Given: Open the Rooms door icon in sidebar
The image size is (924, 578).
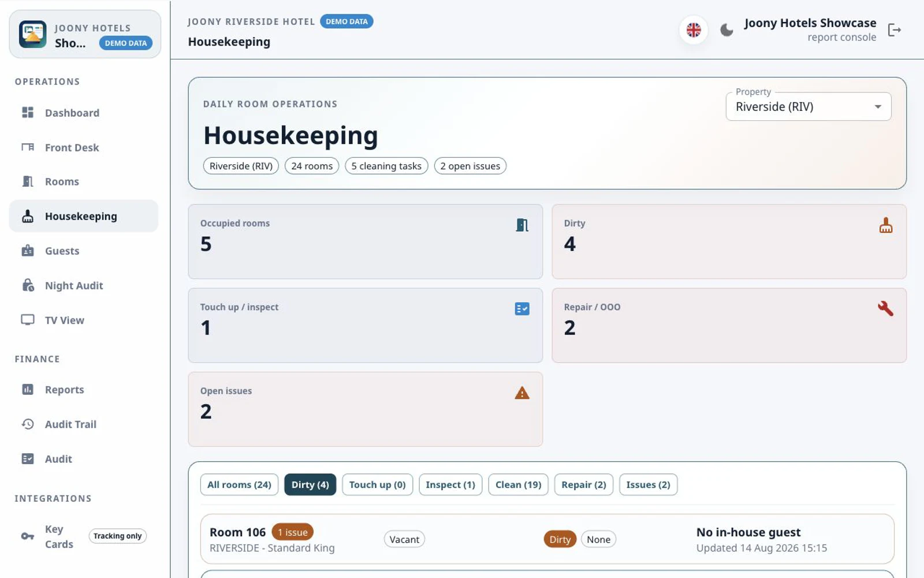Looking at the screenshot, I should [28, 181].
